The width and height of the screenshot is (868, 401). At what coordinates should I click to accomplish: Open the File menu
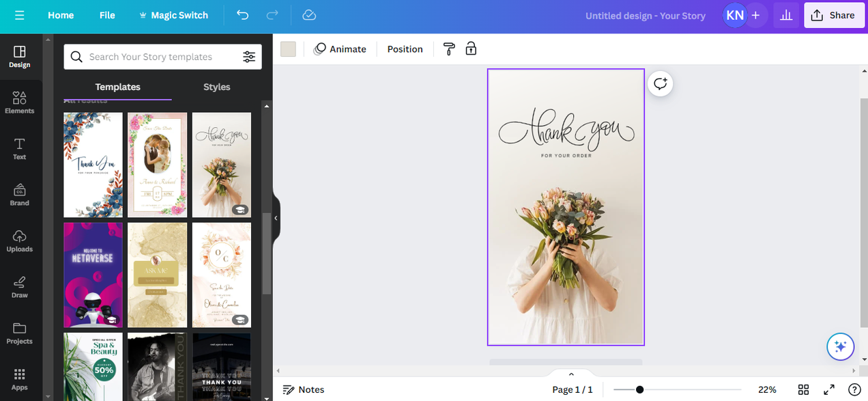click(107, 15)
